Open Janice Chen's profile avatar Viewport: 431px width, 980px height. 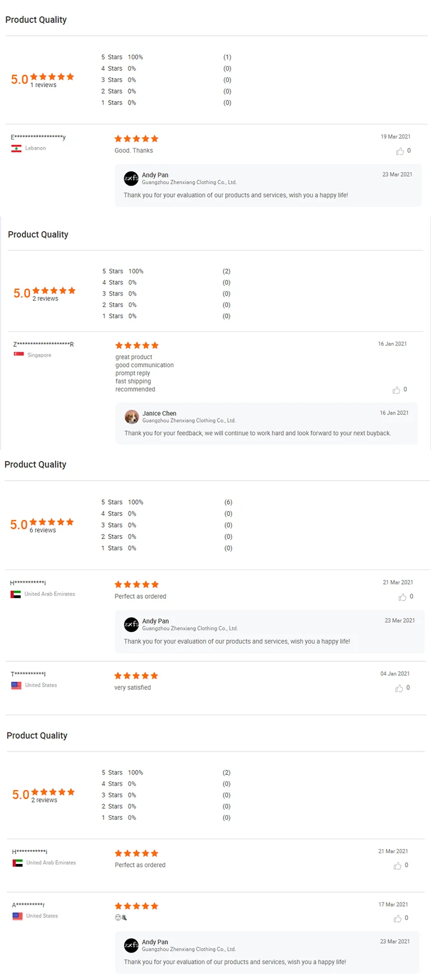click(x=132, y=416)
